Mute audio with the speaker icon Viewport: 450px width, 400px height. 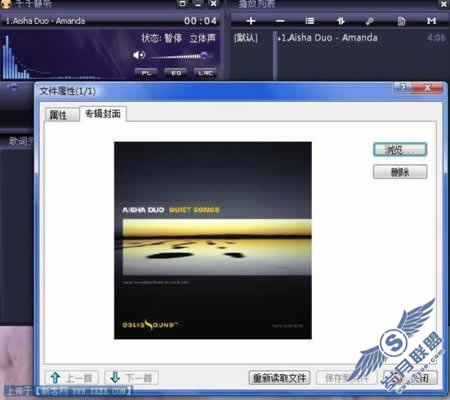click(139, 55)
